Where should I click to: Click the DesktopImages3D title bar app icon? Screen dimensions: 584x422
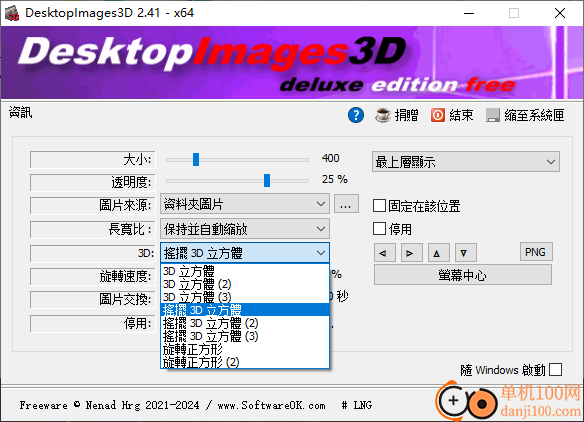tap(12, 13)
